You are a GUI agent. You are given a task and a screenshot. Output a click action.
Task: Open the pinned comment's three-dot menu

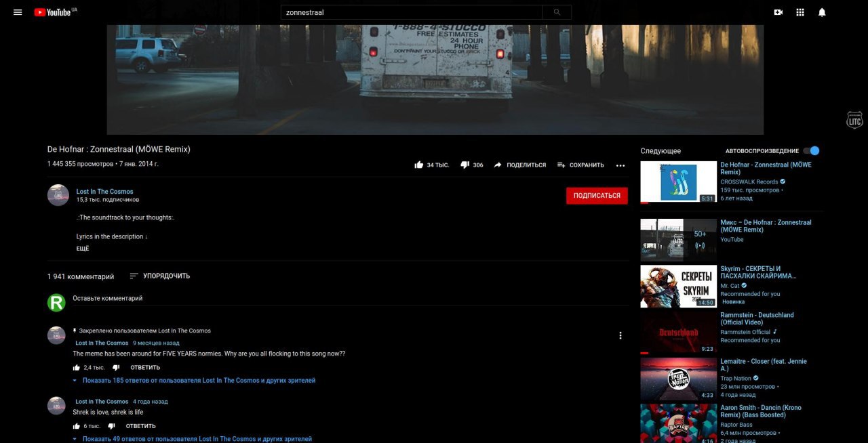coord(620,335)
